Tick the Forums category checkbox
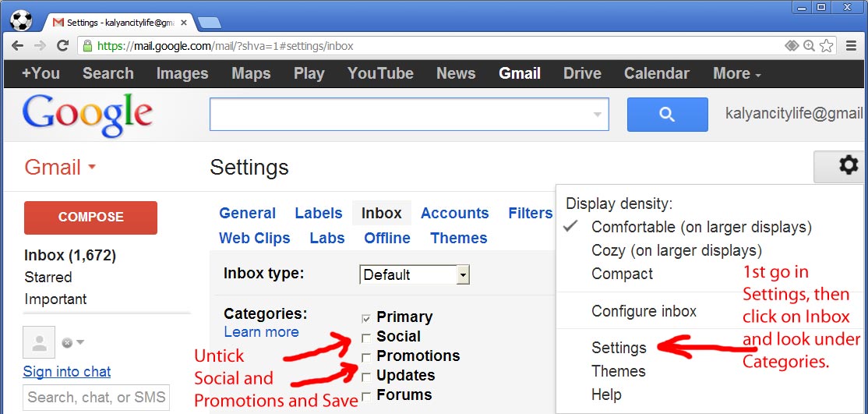Viewport: 868px width, 414px height. click(x=366, y=396)
